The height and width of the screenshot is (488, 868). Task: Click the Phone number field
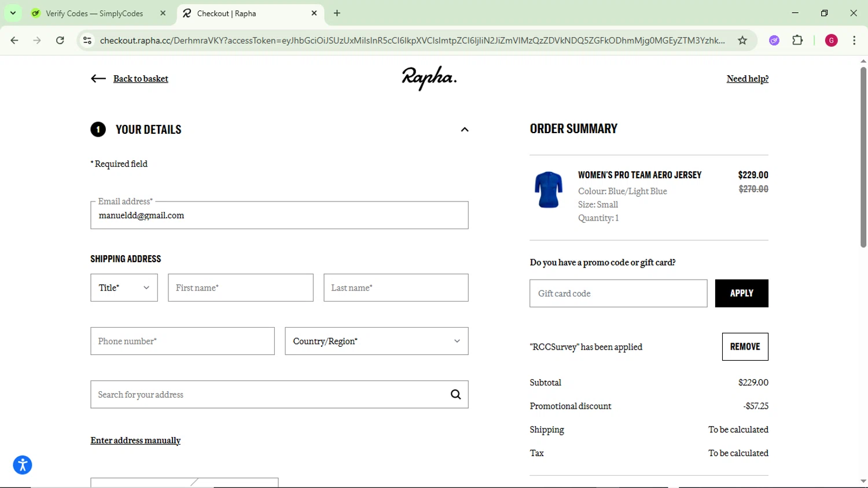pyautogui.click(x=182, y=341)
